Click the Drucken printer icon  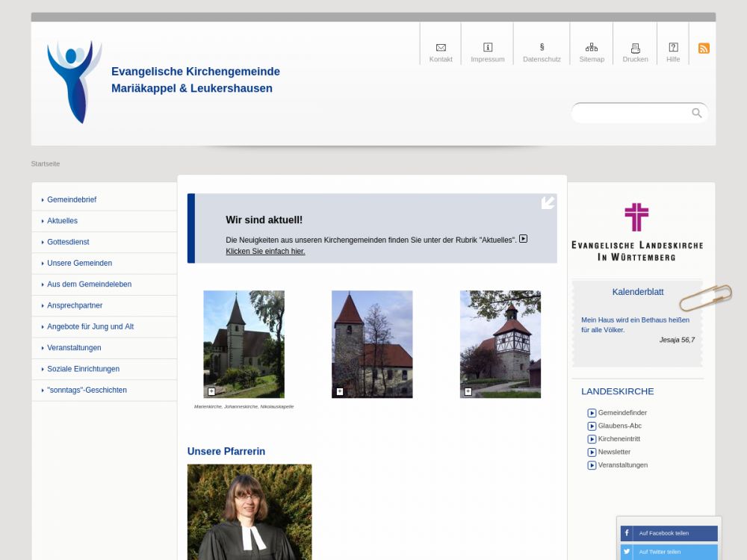(636, 48)
